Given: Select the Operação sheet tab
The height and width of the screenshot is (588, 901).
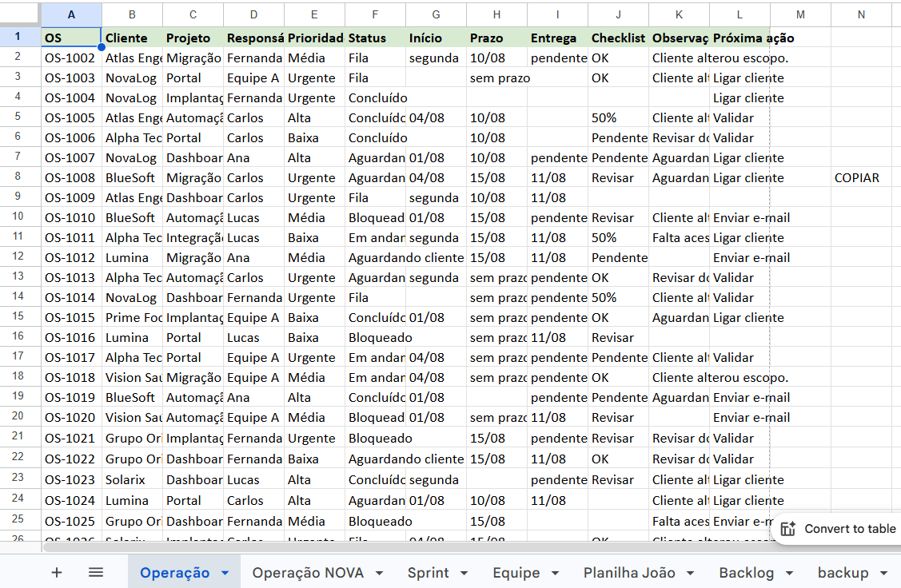Looking at the screenshot, I should 174,573.
